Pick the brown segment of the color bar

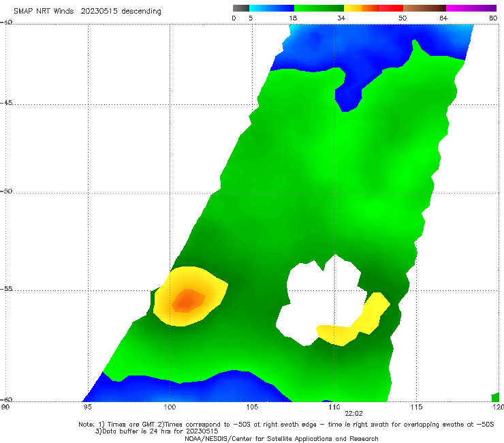(424, 8)
